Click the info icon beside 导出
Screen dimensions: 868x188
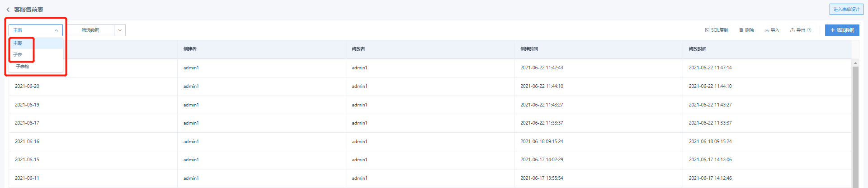pyautogui.click(x=809, y=30)
